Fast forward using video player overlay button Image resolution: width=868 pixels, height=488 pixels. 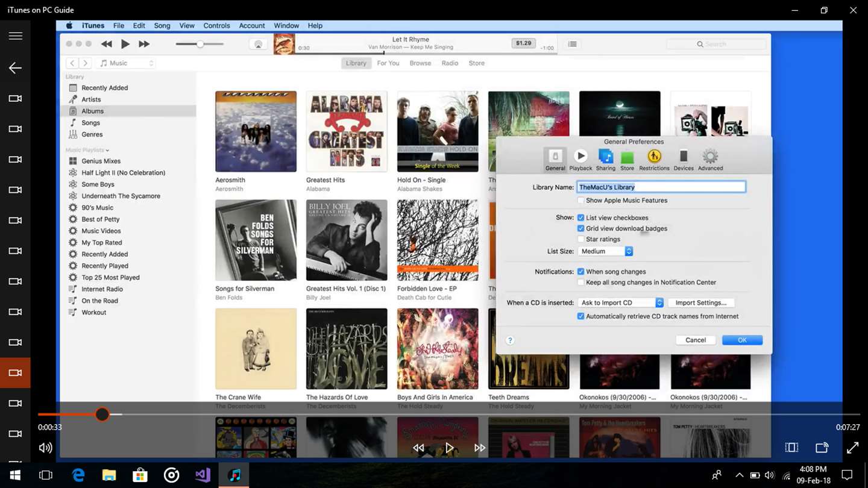click(480, 448)
